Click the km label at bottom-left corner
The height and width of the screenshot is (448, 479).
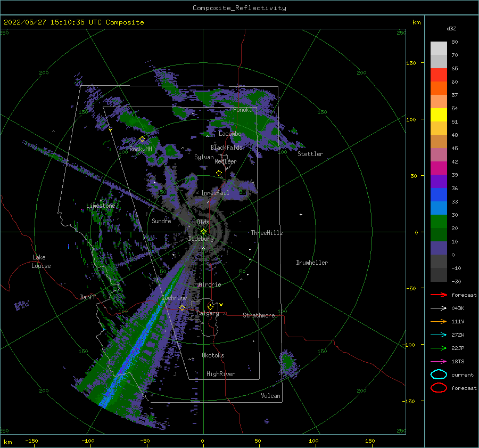[x=8, y=442]
